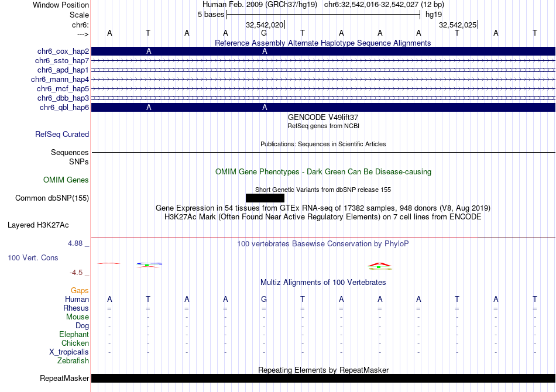Screen dimensions: 556x392
Task: Click the Scale label
Action: pos(79,15)
